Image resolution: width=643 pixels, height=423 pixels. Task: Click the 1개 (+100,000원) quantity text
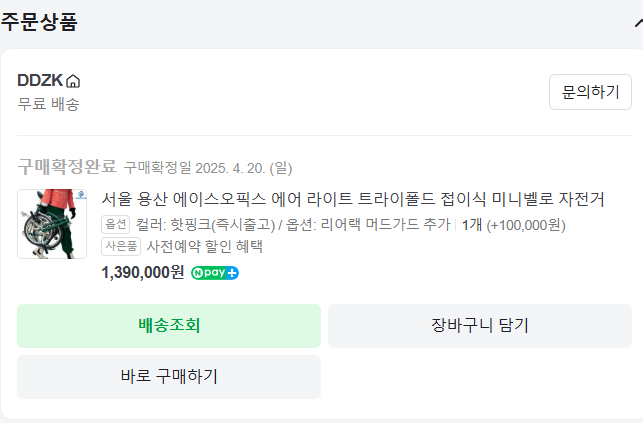click(514, 225)
